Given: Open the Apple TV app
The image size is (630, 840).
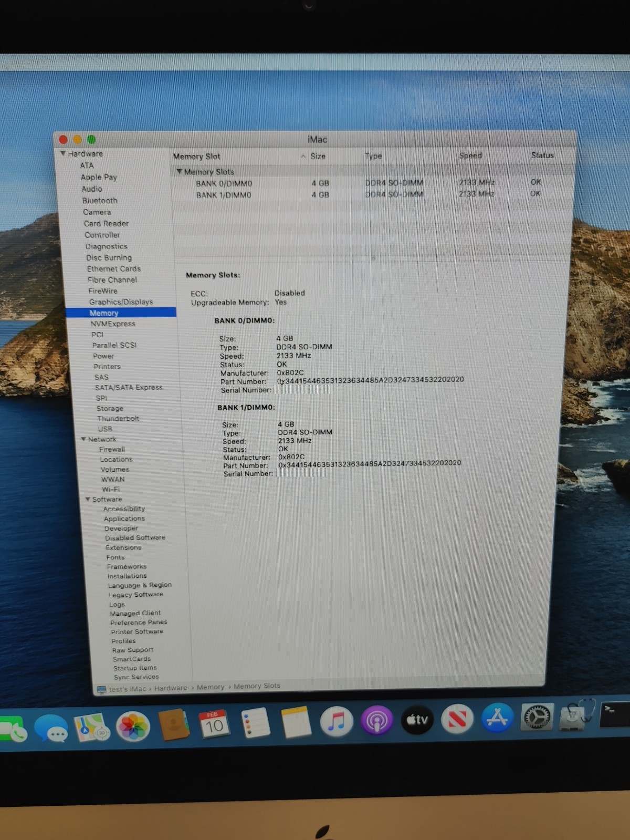Looking at the screenshot, I should click(417, 719).
